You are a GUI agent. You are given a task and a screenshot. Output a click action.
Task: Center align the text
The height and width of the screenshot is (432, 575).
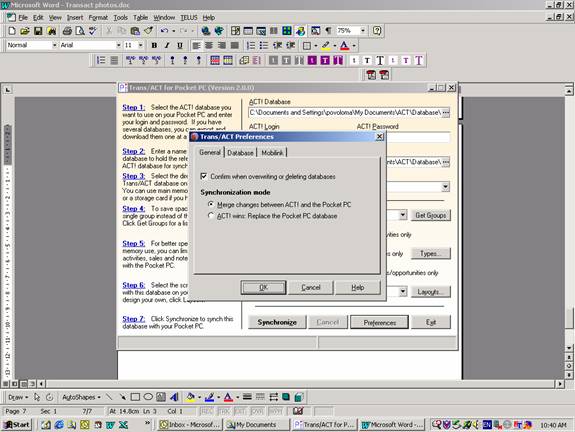(209, 45)
